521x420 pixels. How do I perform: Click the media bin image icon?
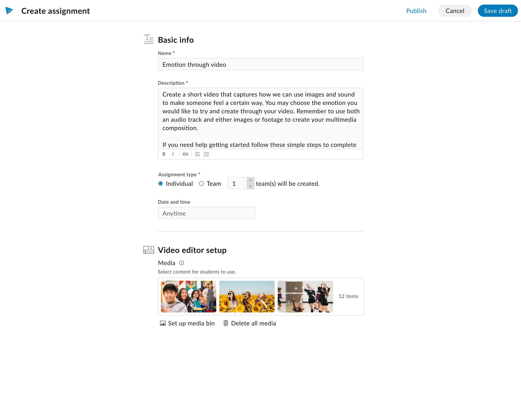[x=163, y=323]
